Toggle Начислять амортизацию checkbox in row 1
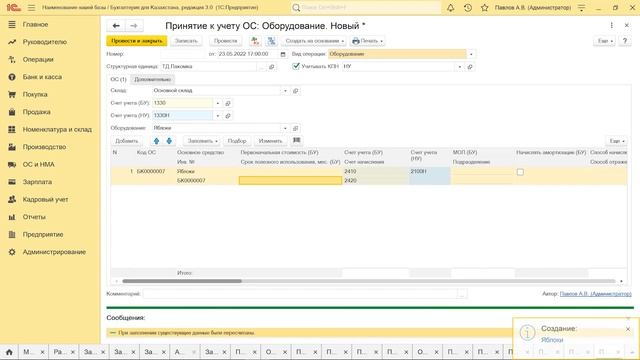 point(520,172)
